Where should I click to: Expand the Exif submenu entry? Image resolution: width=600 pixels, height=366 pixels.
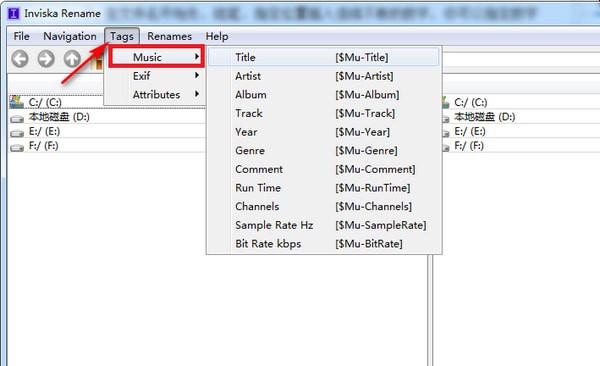(156, 76)
